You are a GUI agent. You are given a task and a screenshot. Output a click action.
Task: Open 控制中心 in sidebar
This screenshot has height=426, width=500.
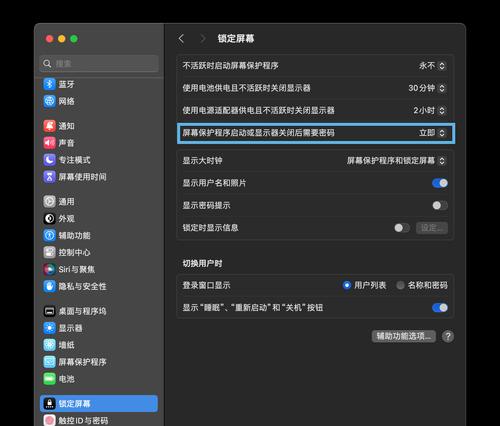point(99,252)
